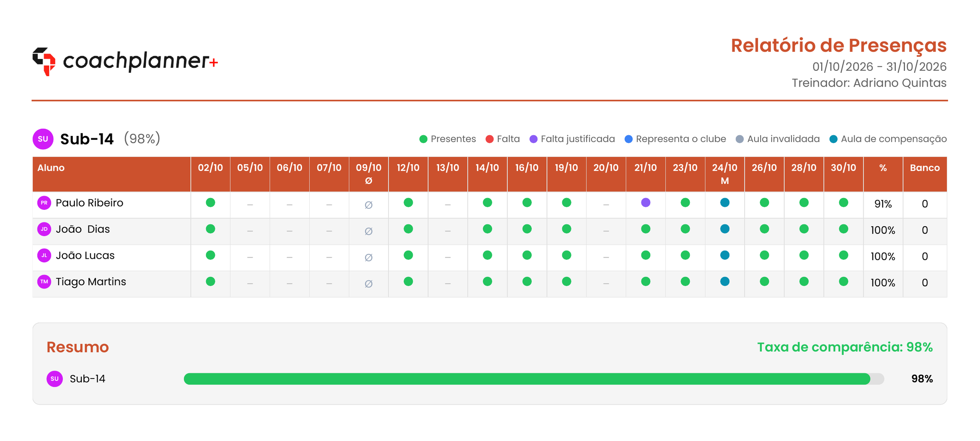Click Tiago Martins's teal dot on 24/10

[x=725, y=281]
